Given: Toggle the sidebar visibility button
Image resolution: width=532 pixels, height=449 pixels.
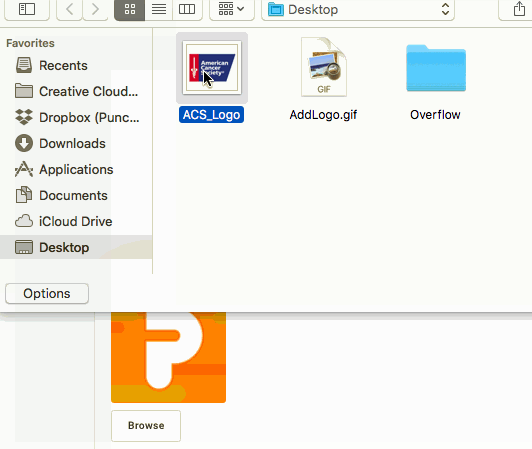Looking at the screenshot, I should coord(27,9).
